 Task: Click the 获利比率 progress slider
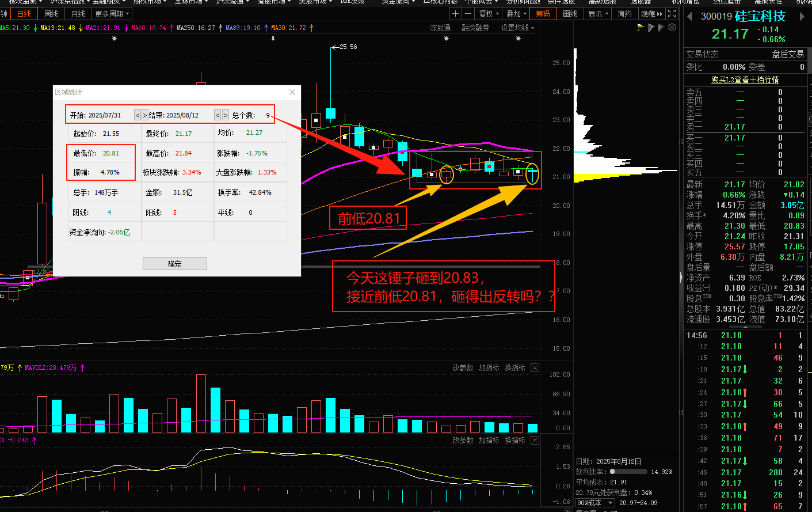coord(628,472)
